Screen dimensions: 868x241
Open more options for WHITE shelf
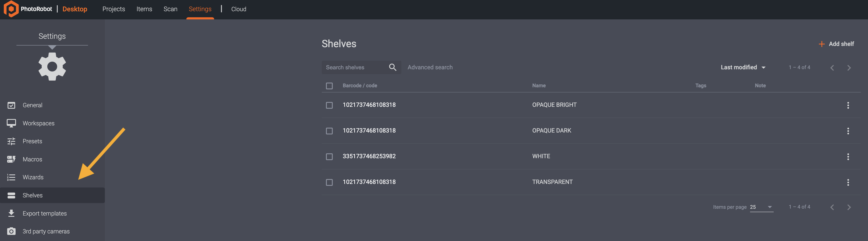pyautogui.click(x=848, y=156)
